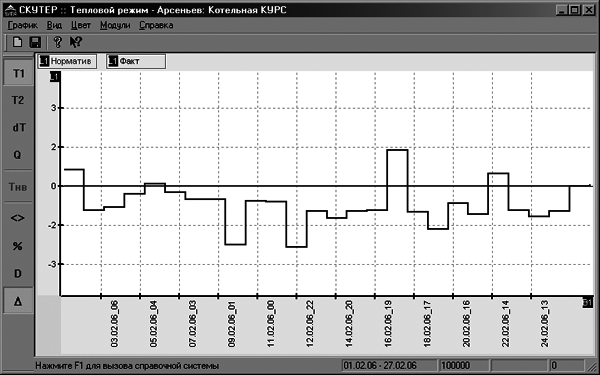
Task: Click the date range 01.02.06 - 27.02.06
Action: [x=389, y=365]
